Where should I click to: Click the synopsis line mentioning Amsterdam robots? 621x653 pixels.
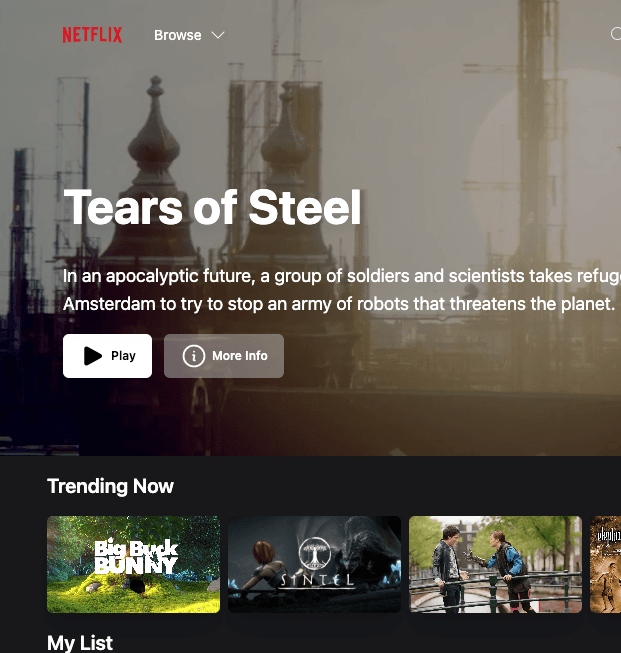339,304
